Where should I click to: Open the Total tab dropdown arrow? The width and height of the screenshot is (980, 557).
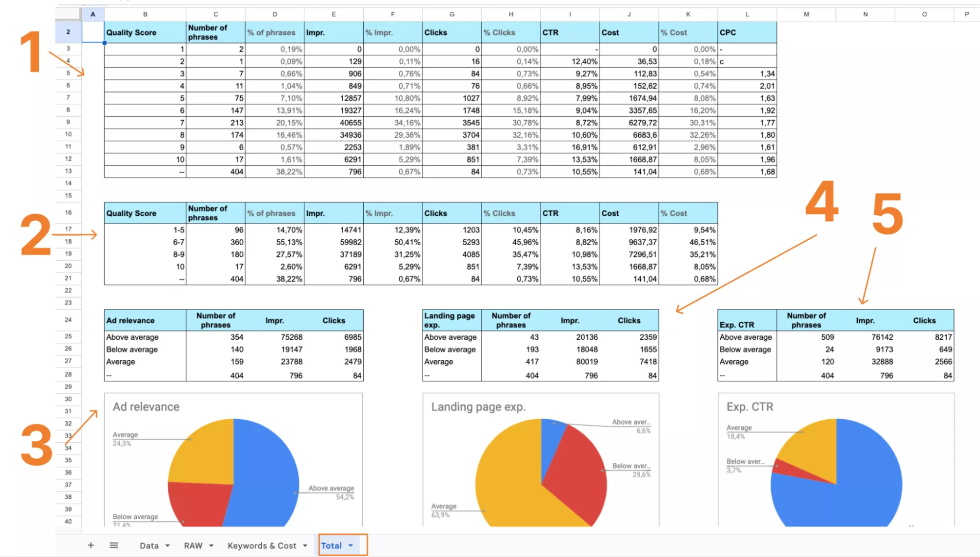point(351,546)
